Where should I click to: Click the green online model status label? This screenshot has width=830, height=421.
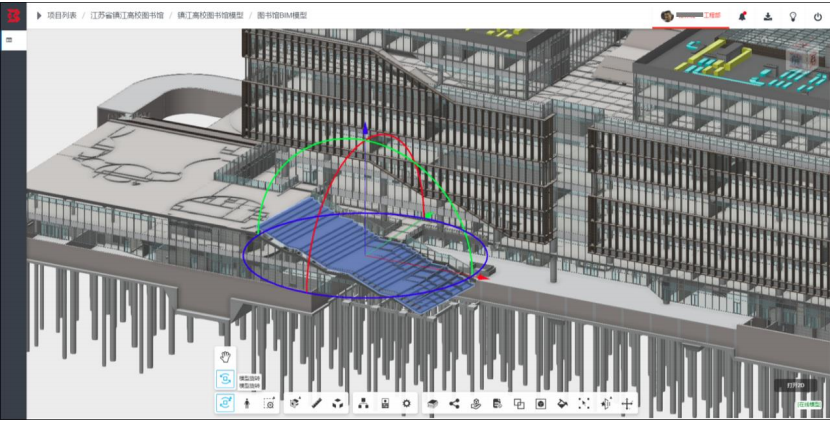[810, 404]
